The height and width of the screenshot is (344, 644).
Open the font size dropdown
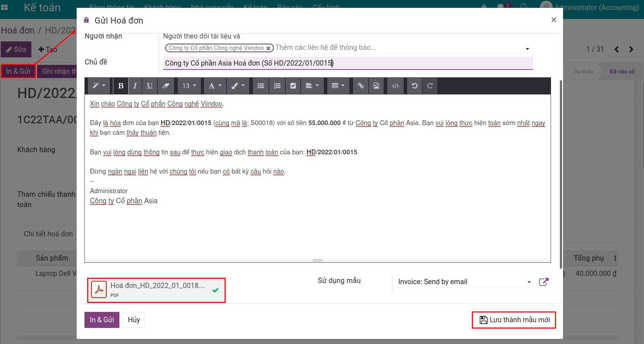coord(189,86)
